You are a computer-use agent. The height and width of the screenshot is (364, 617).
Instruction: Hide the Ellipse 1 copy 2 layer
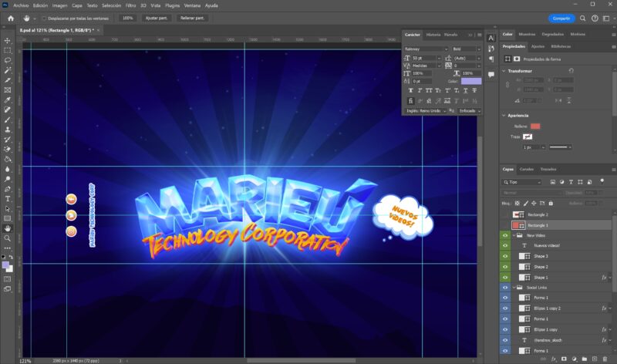pyautogui.click(x=505, y=308)
